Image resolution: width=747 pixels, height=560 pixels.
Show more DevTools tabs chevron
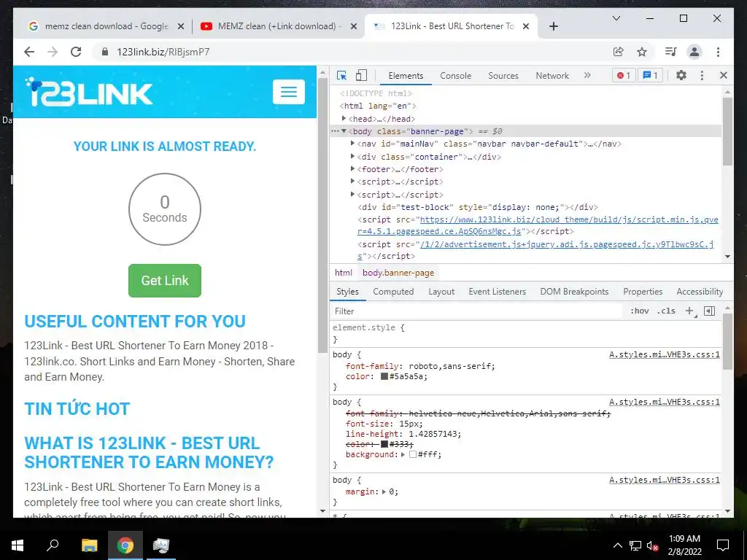pos(587,75)
